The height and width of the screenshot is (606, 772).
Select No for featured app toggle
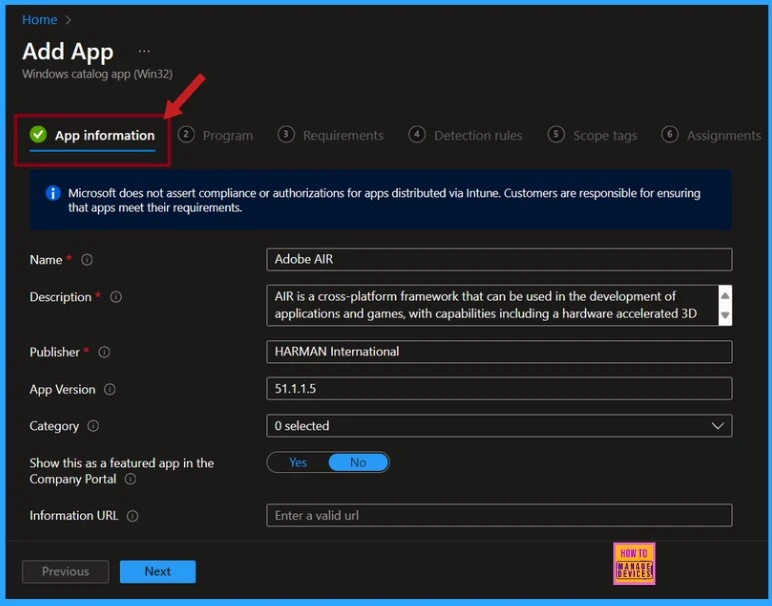358,462
